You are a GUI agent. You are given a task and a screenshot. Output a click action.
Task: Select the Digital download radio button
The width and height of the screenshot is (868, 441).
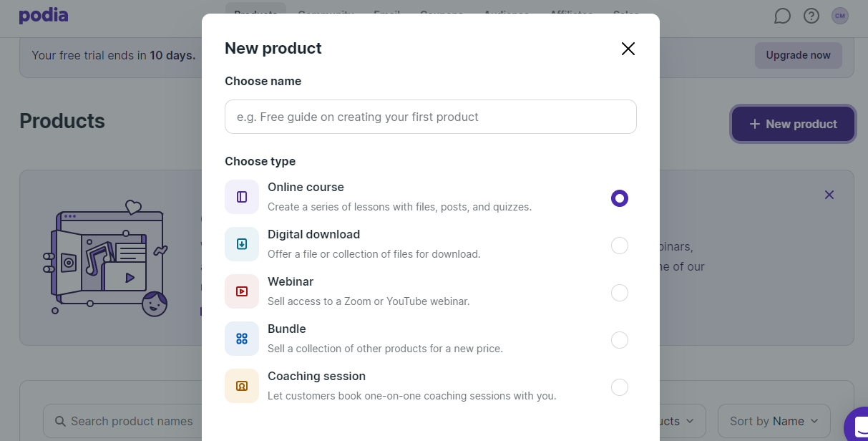pyautogui.click(x=620, y=246)
